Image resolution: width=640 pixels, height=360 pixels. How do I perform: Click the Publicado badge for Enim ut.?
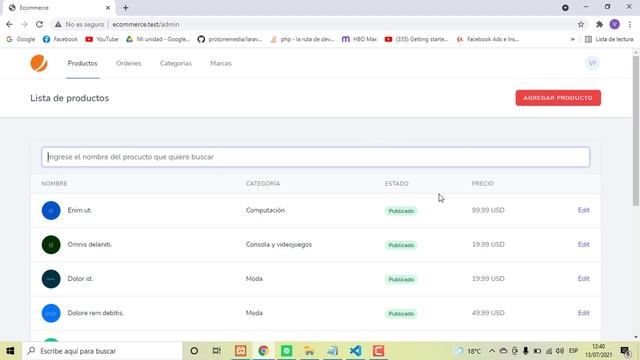[401, 211]
